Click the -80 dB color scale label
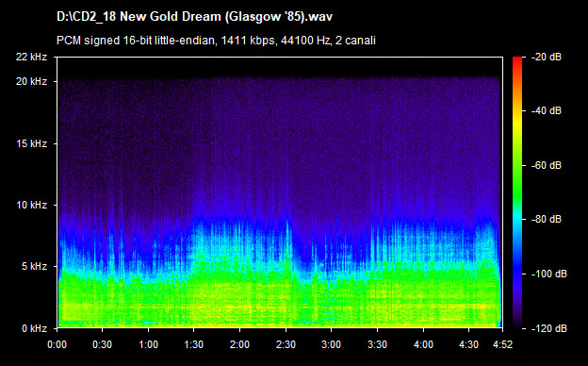The height and width of the screenshot is (366, 588). pos(547,219)
